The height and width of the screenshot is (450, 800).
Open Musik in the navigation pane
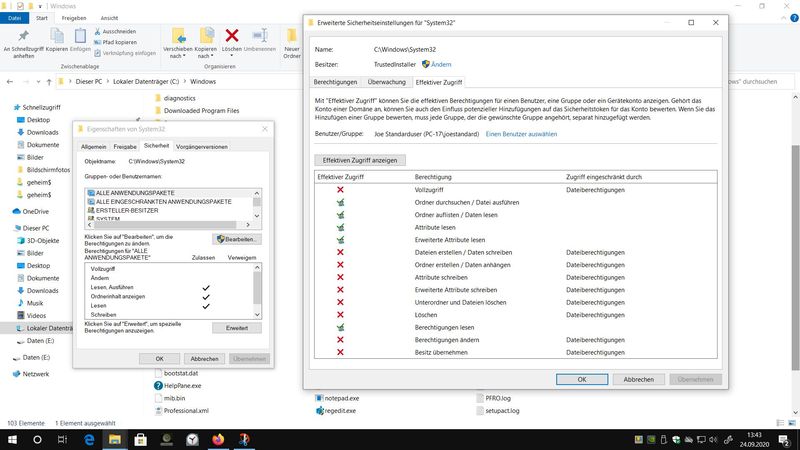click(35, 303)
